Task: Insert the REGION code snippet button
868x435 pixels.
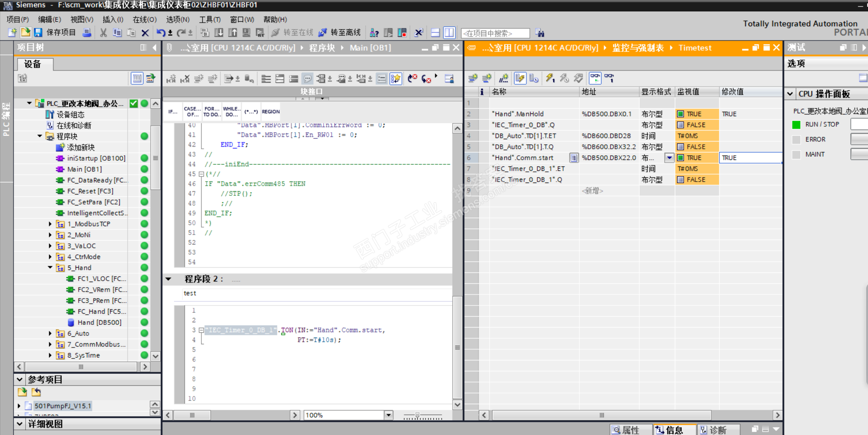Action: 271,112
